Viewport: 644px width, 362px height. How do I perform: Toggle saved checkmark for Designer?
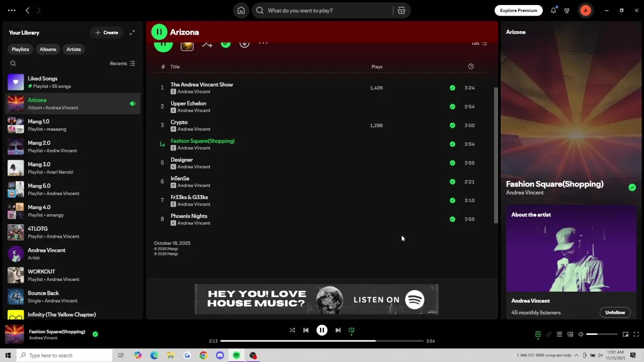pos(452,163)
